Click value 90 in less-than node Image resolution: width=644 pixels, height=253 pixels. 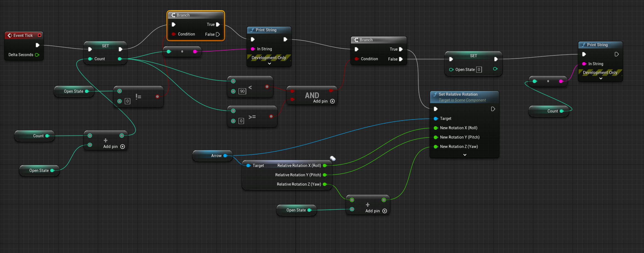pos(242,91)
